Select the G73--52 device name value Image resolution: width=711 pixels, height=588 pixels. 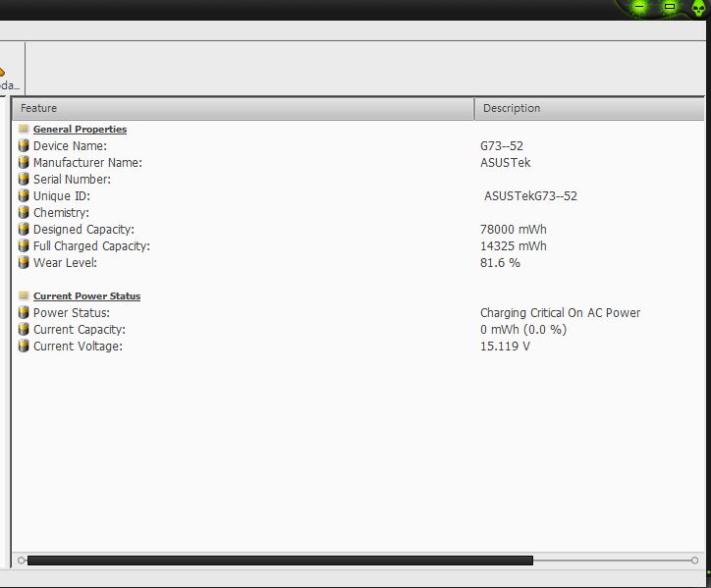coord(502,146)
